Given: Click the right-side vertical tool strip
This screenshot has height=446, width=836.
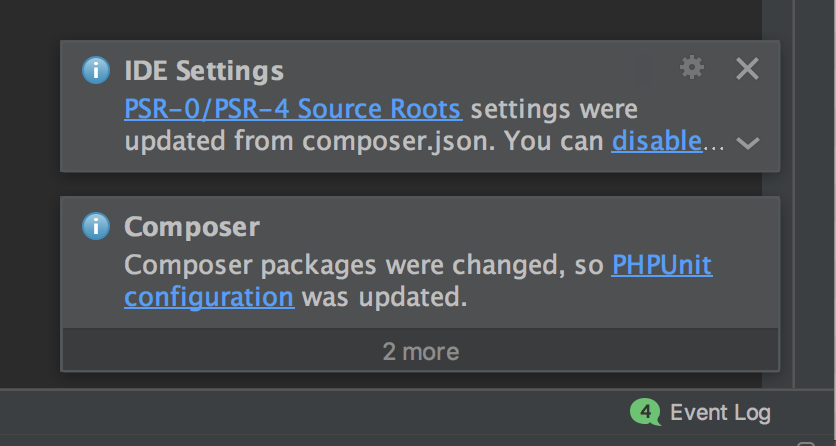Looking at the screenshot, I should pyautogui.click(x=813, y=200).
